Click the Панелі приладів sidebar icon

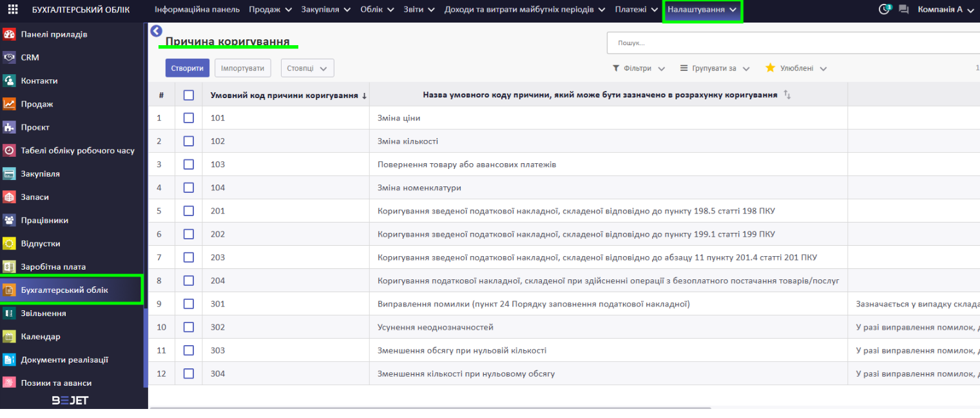click(x=9, y=34)
